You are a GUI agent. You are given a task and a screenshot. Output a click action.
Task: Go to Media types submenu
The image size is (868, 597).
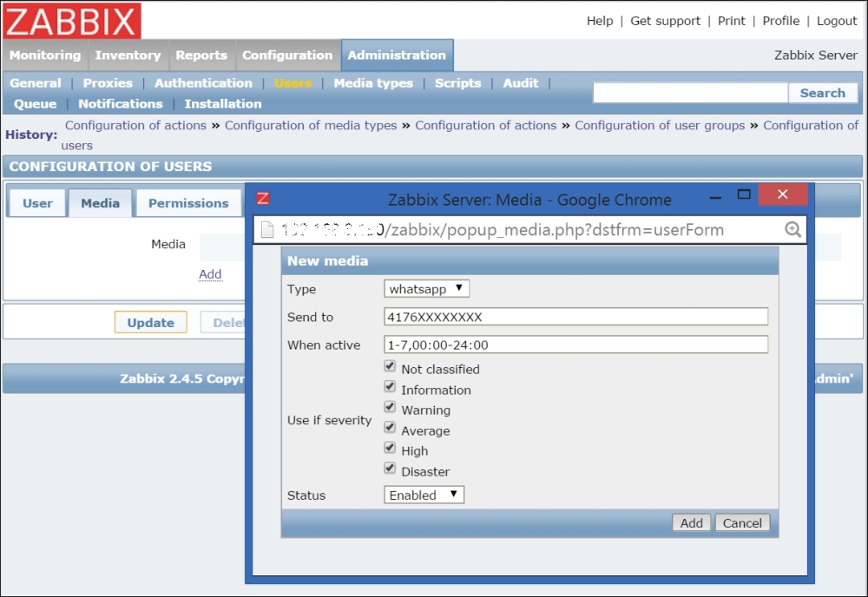(373, 83)
